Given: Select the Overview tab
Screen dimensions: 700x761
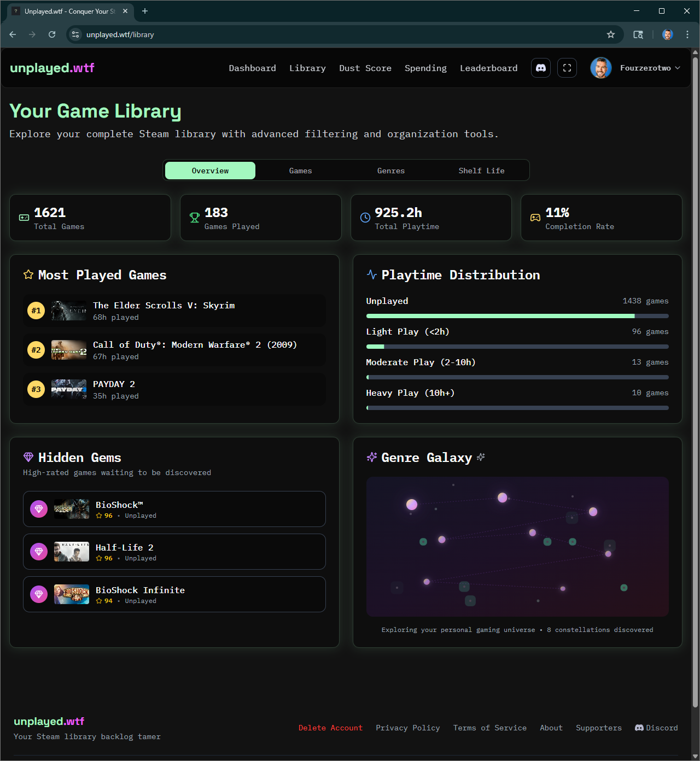Looking at the screenshot, I should 210,171.
